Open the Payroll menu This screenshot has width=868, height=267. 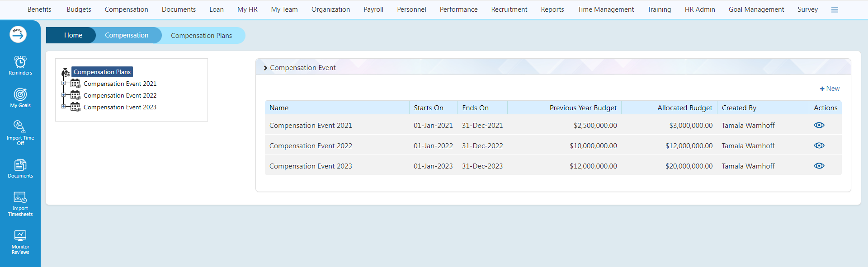[x=373, y=9]
